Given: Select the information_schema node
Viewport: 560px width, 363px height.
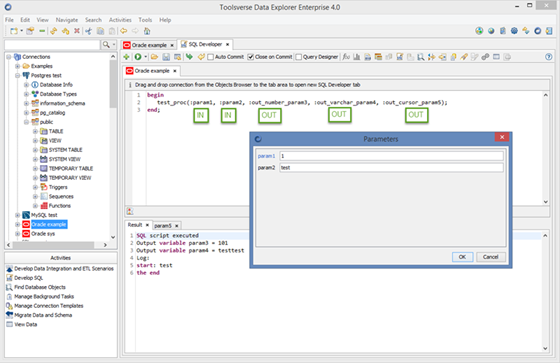Looking at the screenshot, I should (62, 103).
